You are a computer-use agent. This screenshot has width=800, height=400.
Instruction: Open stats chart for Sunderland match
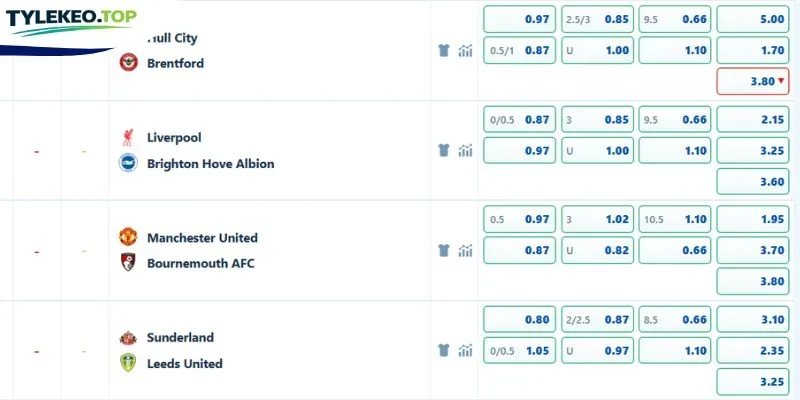[x=465, y=351]
